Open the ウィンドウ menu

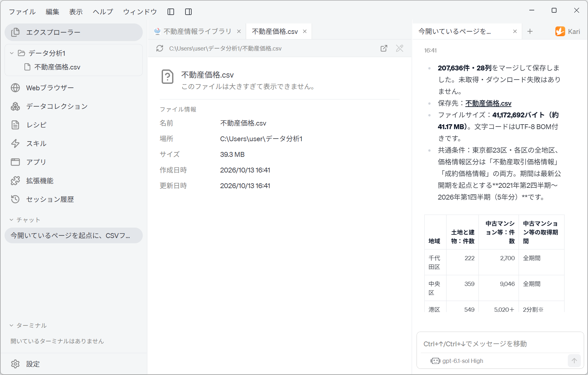click(140, 12)
